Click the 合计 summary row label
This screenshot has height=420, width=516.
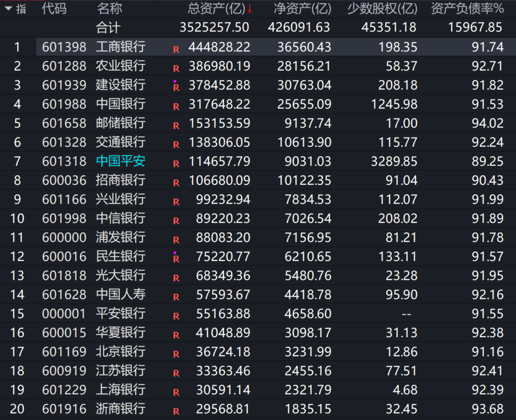(108, 28)
